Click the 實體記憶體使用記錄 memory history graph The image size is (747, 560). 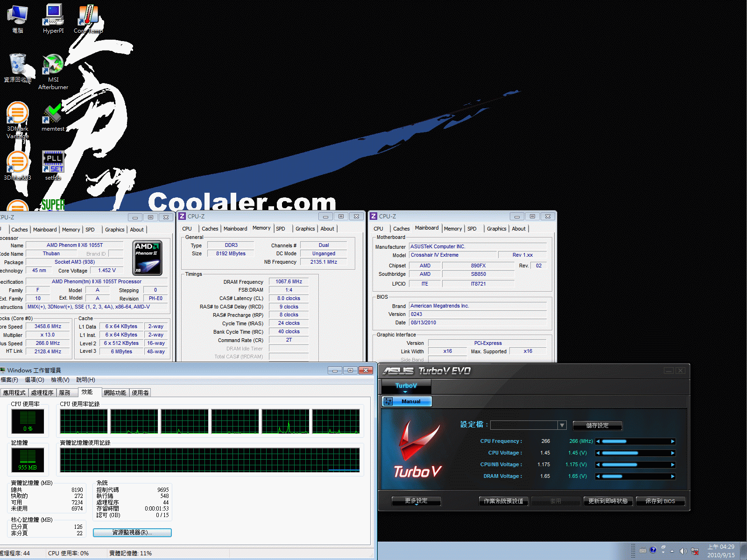click(210, 460)
